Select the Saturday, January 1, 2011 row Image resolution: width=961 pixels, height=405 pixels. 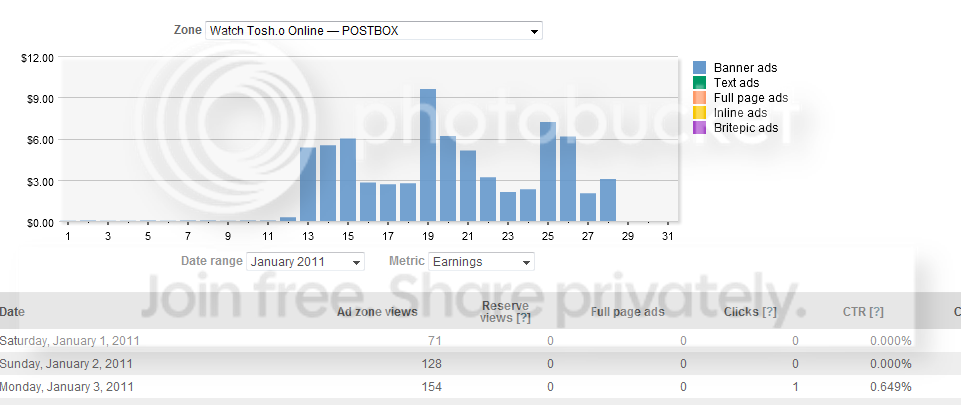coord(480,341)
